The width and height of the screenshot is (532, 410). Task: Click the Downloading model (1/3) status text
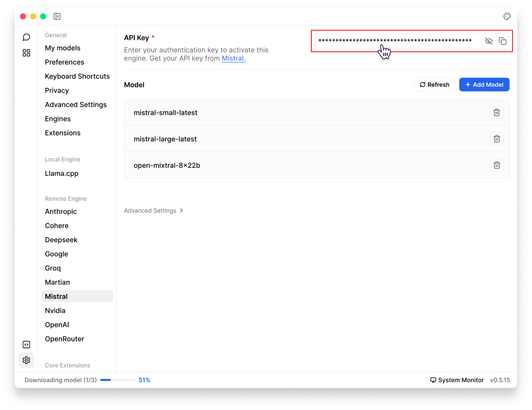(61, 380)
